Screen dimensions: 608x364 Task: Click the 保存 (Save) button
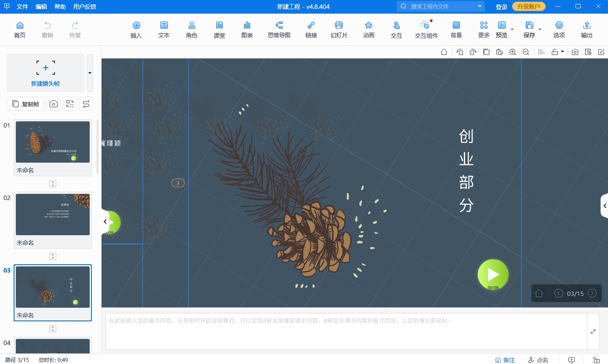tap(529, 30)
